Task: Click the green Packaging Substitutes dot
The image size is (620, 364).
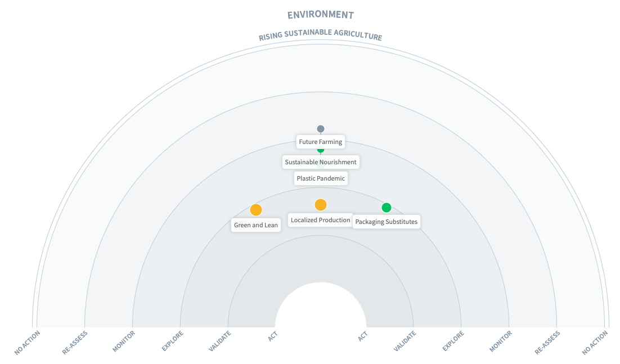Action: 387,208
